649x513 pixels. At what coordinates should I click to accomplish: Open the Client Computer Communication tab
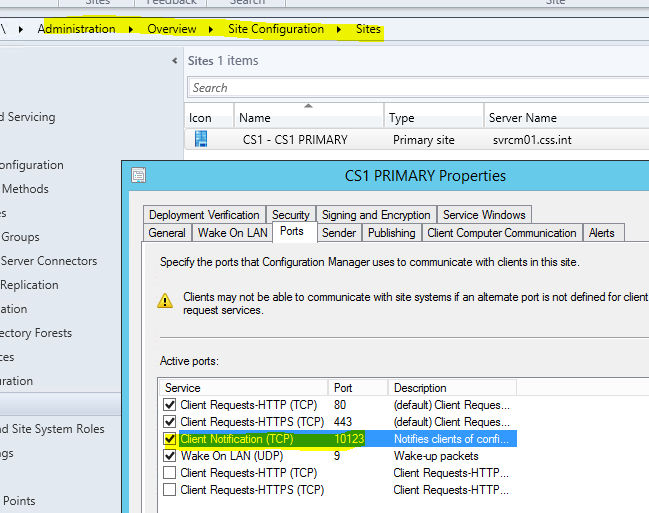[x=502, y=233]
